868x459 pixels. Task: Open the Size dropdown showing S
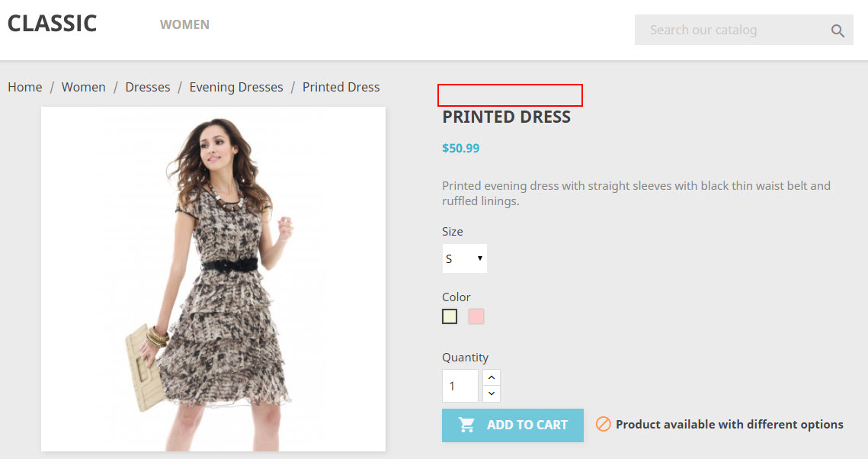point(464,258)
